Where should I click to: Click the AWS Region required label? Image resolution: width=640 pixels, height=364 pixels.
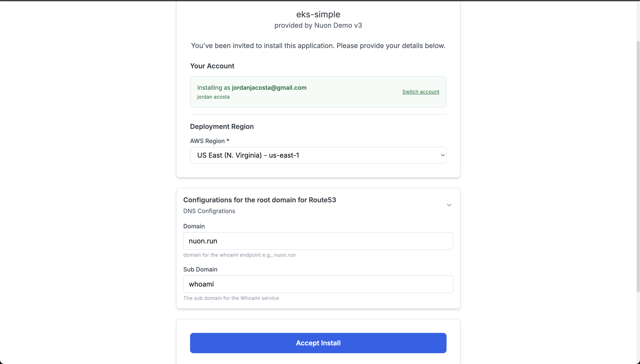(209, 141)
